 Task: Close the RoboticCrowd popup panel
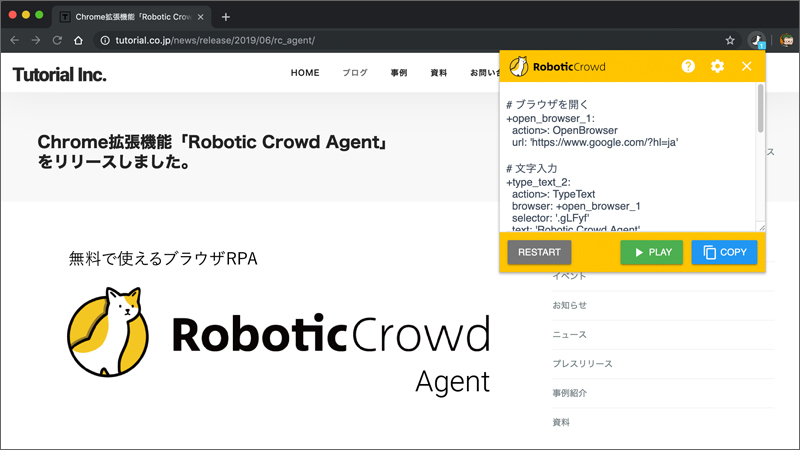tap(746, 66)
